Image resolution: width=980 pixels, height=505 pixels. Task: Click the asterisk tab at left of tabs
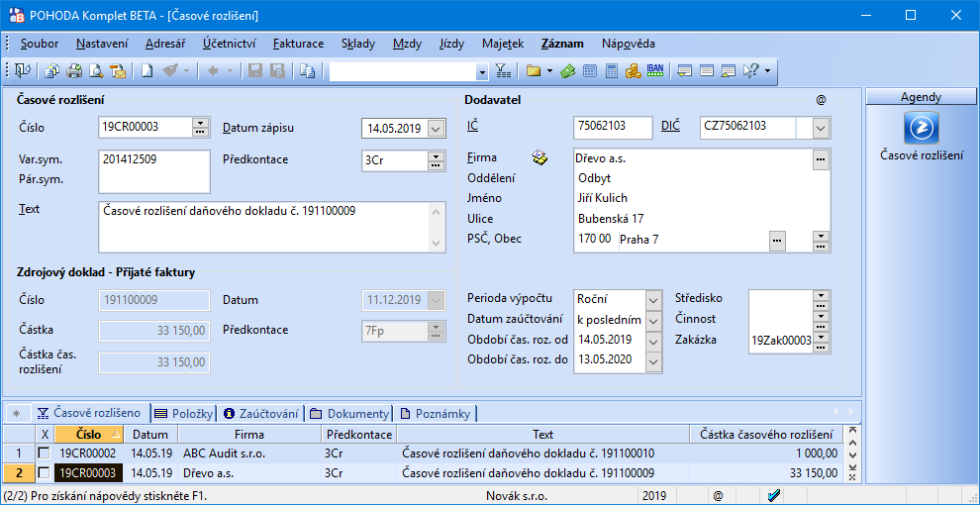(x=17, y=413)
